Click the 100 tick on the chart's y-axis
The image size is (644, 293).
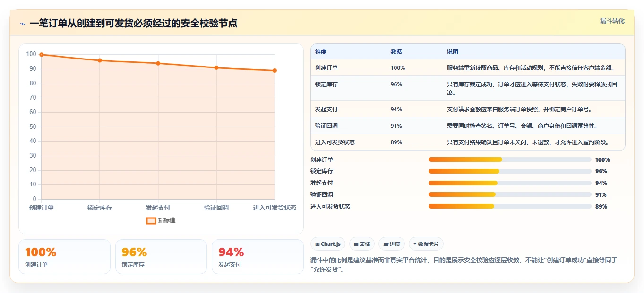point(31,54)
